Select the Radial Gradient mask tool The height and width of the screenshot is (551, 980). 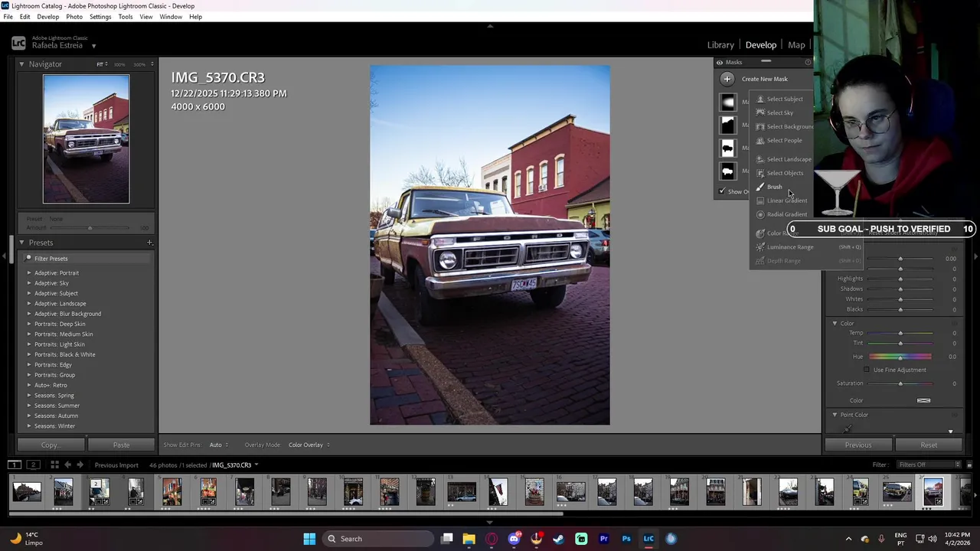[781, 214]
